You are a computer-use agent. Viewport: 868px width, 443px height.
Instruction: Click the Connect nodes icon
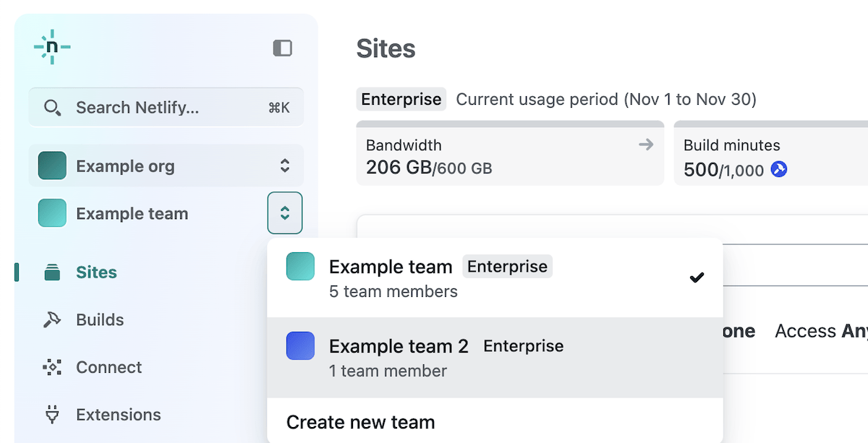pyautogui.click(x=52, y=368)
